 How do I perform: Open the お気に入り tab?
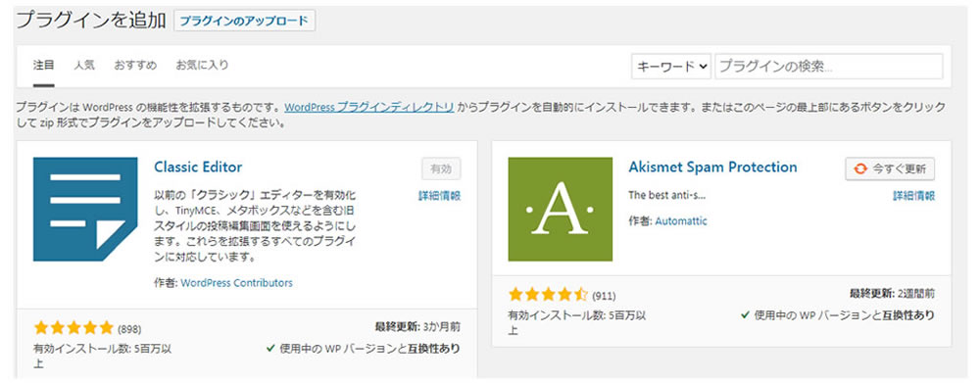click(202, 65)
